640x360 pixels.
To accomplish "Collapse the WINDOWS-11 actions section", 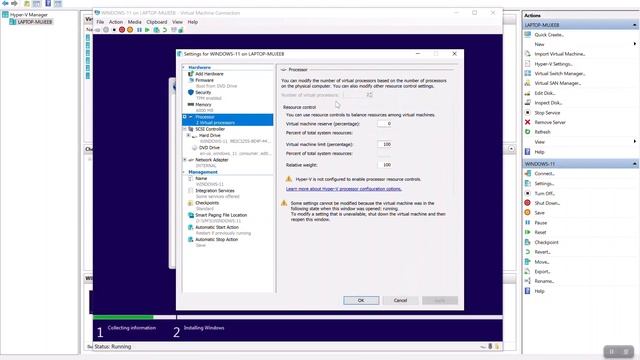I will [634, 164].
